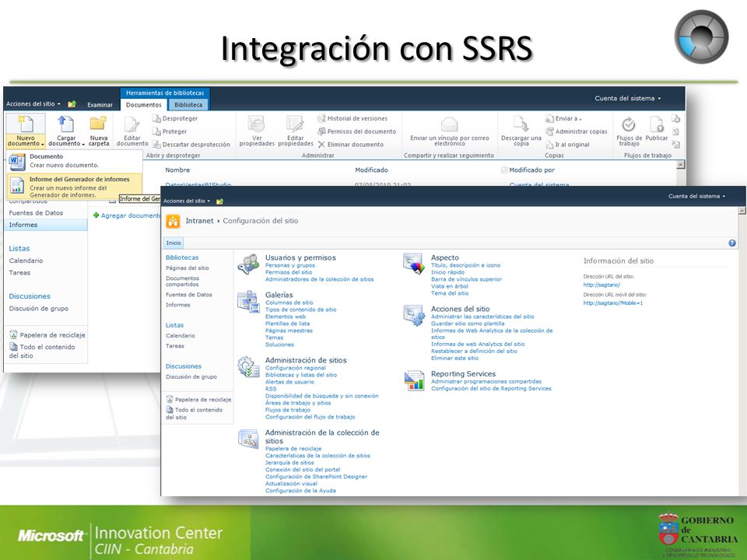Click Ir al original icon

coord(550,145)
